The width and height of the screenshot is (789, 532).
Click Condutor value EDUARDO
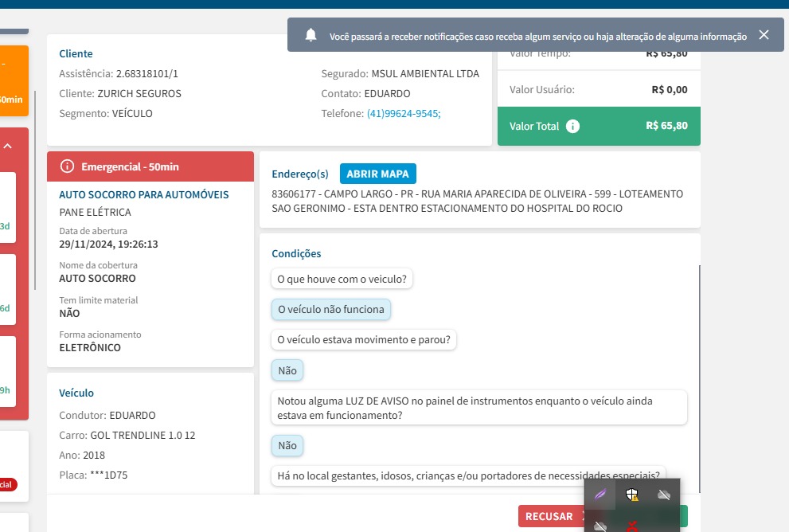pos(133,416)
